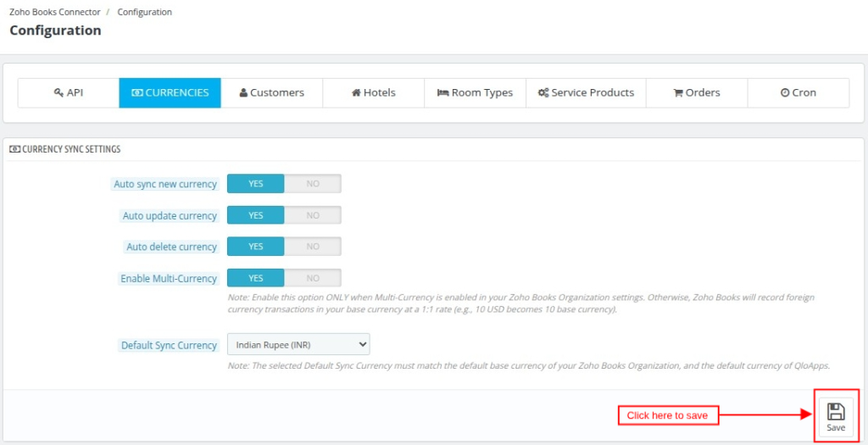Set Auto sync new currency to YES
Screen dimensions: 868x445
click(256, 184)
